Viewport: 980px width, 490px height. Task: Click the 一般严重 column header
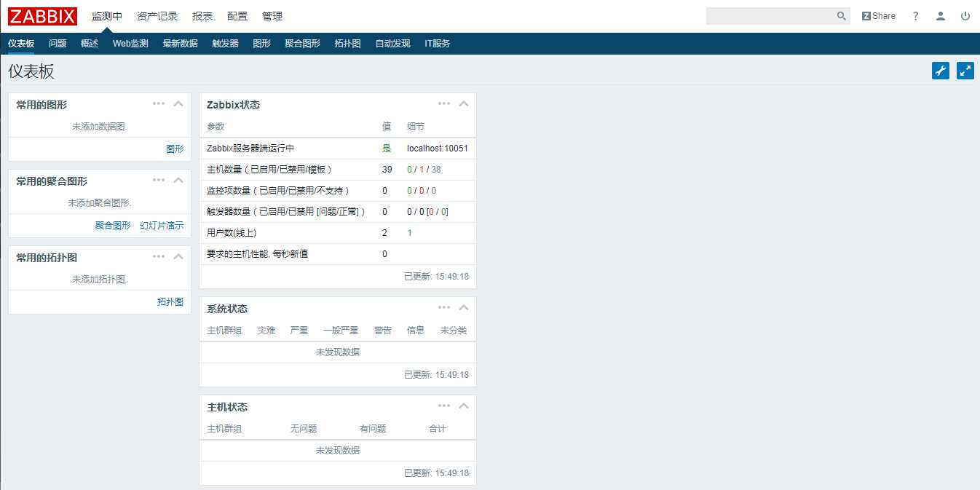[x=341, y=331]
